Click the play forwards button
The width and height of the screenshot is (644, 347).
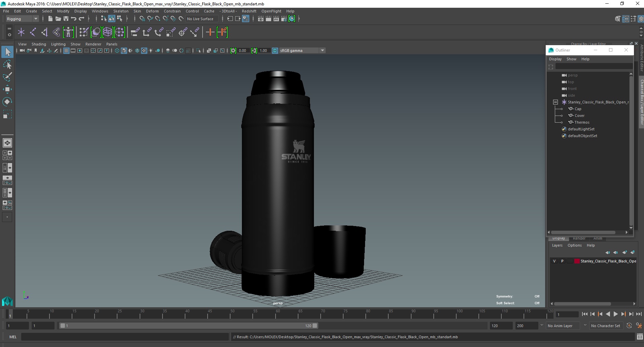coord(615,314)
